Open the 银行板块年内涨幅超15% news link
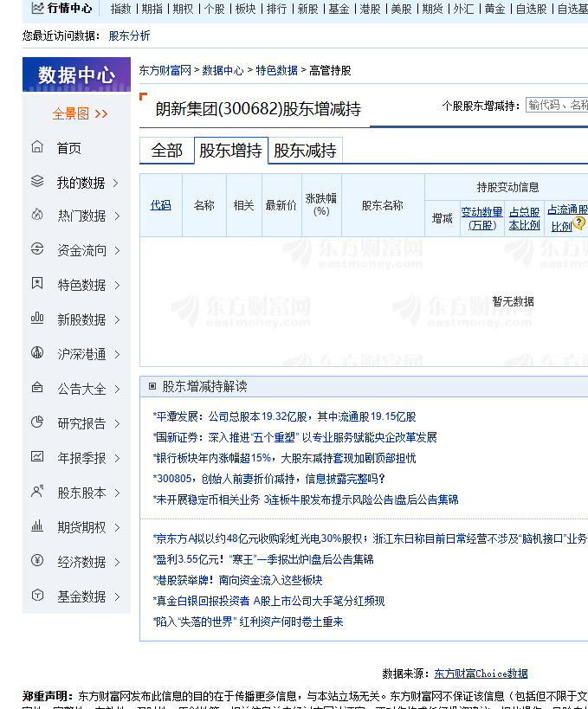The width and height of the screenshot is (588, 709). (x=285, y=458)
